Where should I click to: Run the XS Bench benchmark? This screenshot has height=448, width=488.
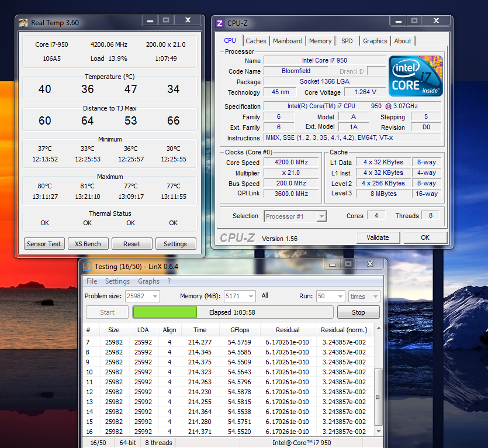[x=88, y=244]
